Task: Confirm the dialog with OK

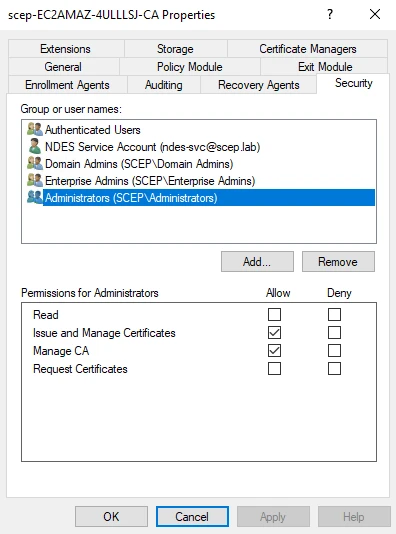Action: click(x=111, y=517)
